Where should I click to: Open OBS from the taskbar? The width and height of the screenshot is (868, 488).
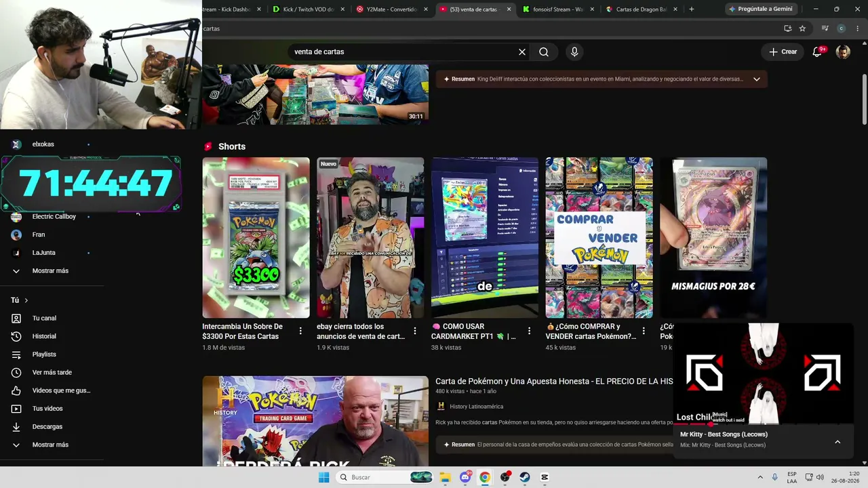coord(505,477)
